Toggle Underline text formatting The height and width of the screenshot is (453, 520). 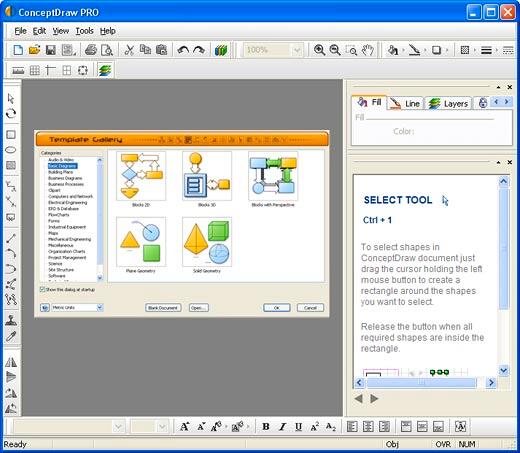(298, 427)
